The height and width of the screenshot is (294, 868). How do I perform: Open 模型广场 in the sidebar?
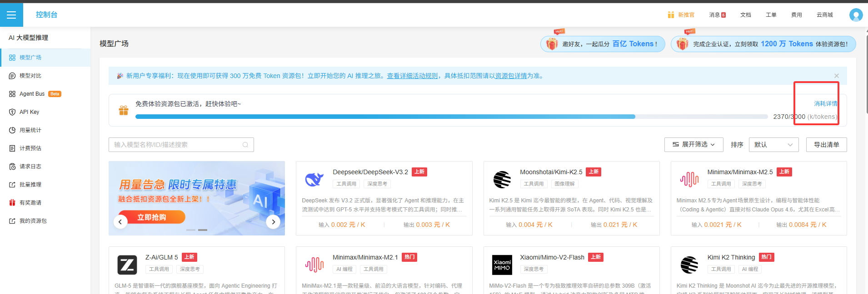pyautogui.click(x=45, y=58)
